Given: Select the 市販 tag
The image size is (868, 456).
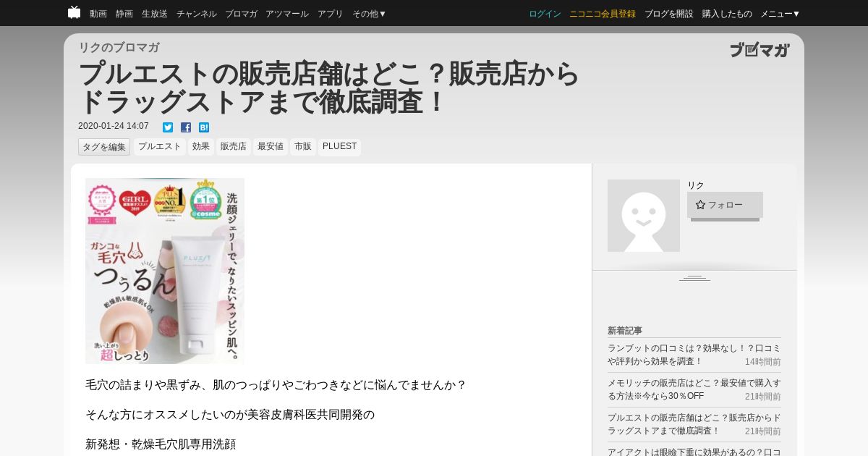Looking at the screenshot, I should tap(303, 147).
